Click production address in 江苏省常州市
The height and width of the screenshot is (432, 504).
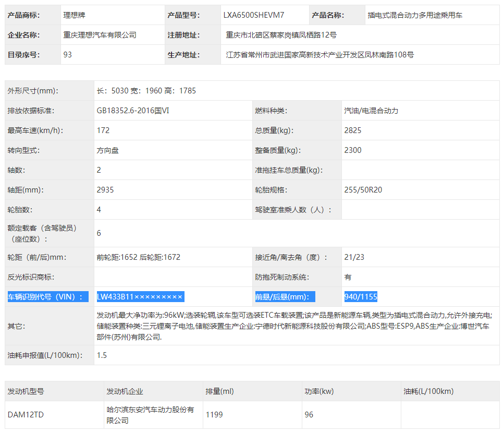[320, 55]
